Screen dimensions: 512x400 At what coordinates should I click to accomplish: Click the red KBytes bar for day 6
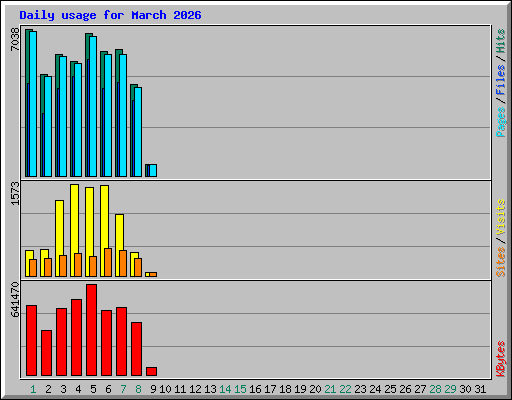click(106, 343)
